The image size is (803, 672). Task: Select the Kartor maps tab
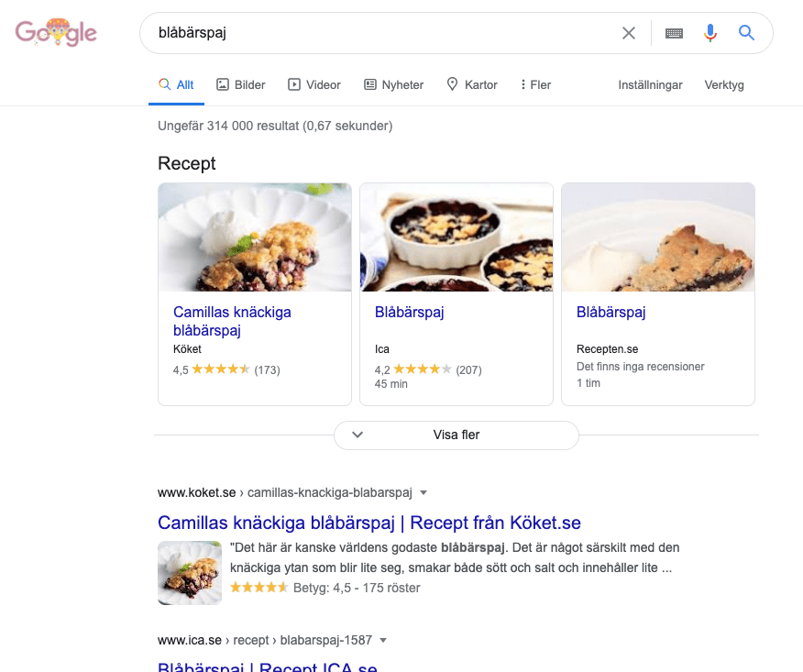(472, 84)
